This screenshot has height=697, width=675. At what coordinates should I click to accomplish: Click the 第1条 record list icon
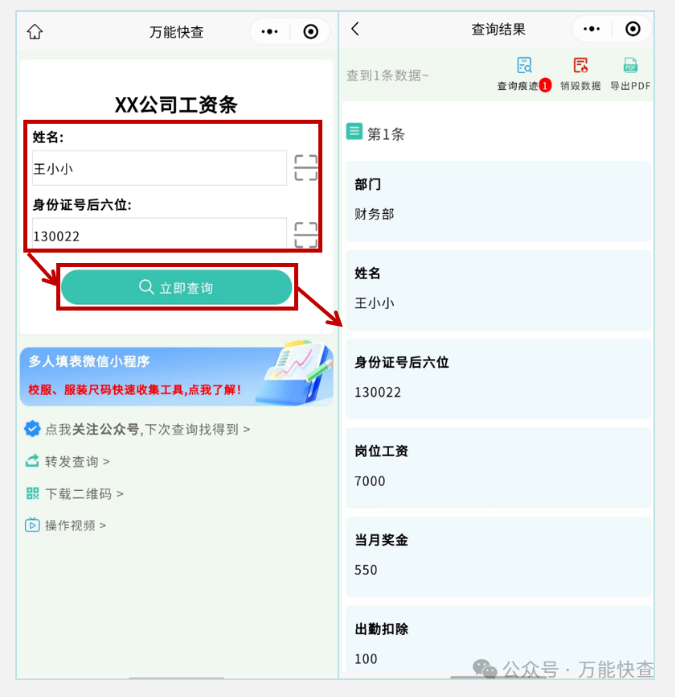[354, 132]
